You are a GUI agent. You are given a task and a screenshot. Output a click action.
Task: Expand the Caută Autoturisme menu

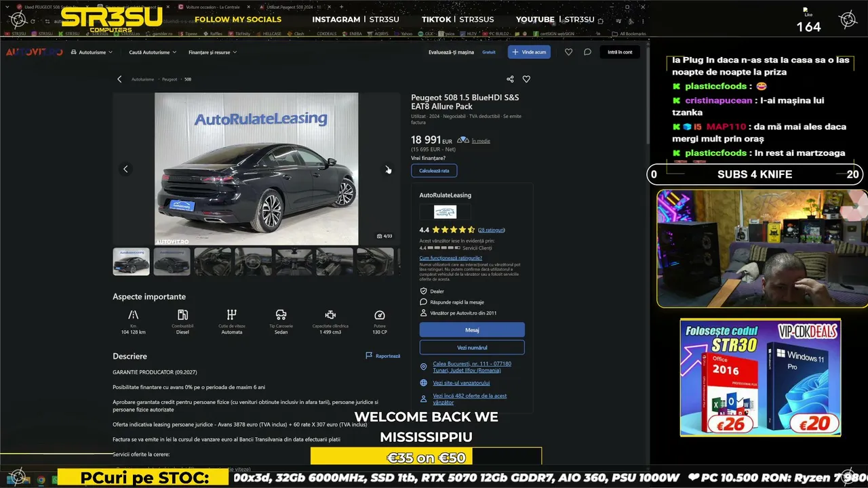pos(153,52)
